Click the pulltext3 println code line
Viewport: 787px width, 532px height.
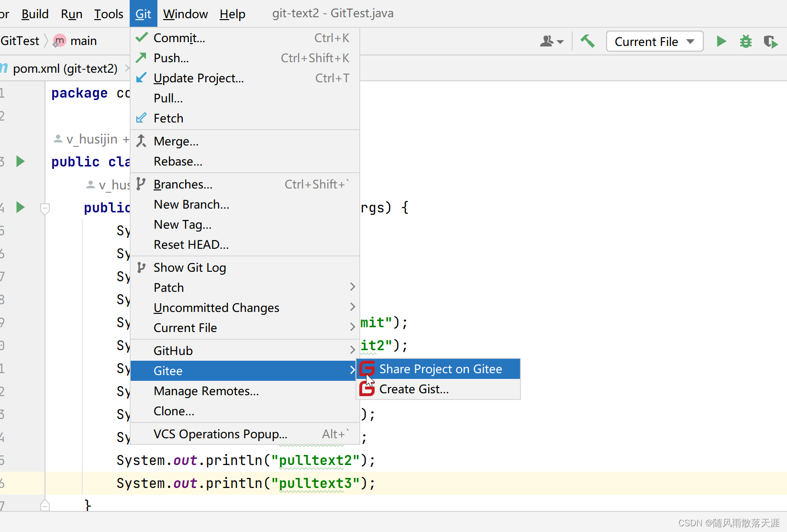tap(246, 483)
